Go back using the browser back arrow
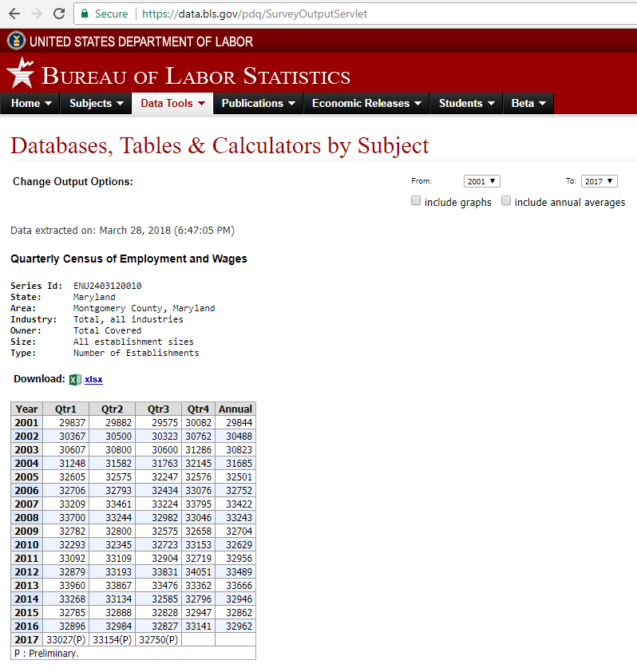 point(14,14)
